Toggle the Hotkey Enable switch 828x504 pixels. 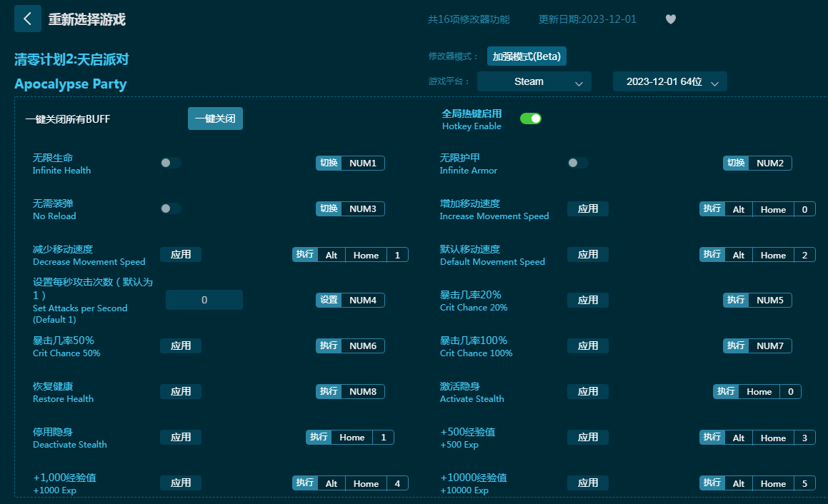[x=530, y=119]
